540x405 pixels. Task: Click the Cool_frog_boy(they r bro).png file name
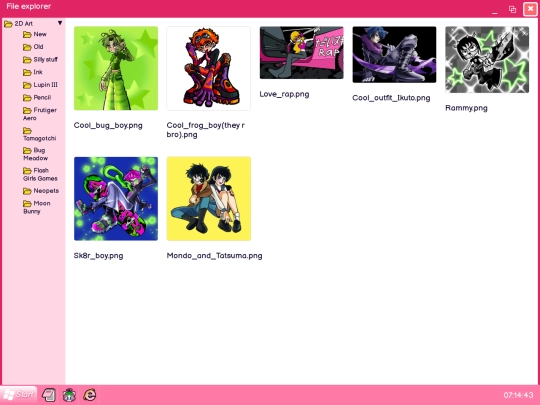click(206, 130)
